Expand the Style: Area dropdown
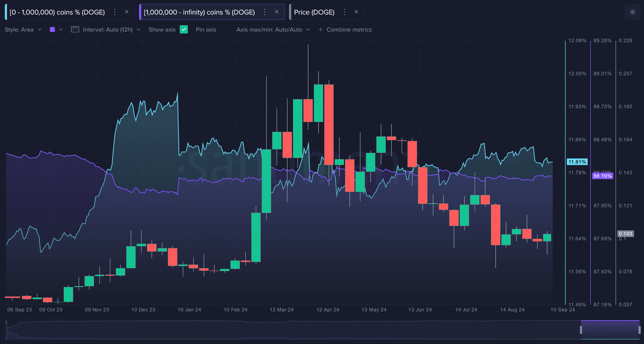644x344 pixels. (x=23, y=29)
